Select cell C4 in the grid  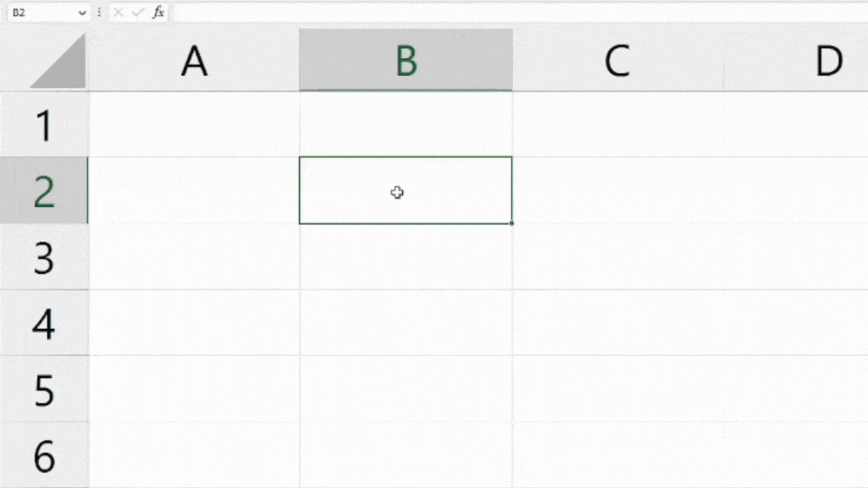(617, 324)
